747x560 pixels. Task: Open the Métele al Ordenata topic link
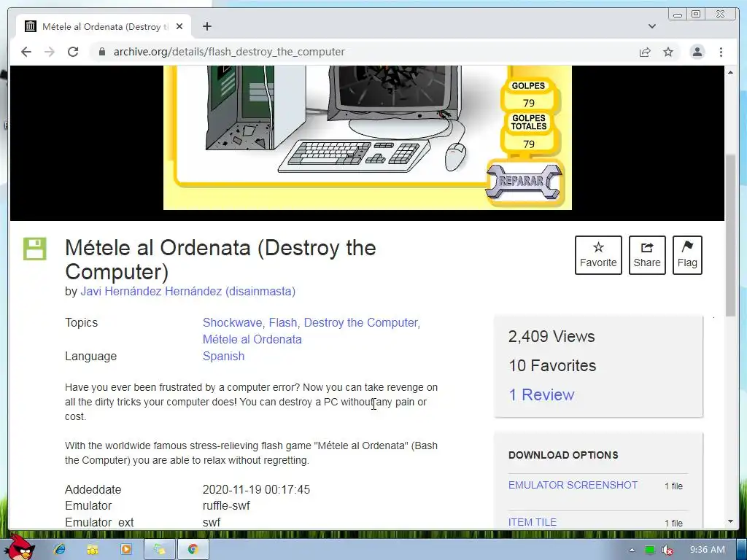click(x=252, y=340)
